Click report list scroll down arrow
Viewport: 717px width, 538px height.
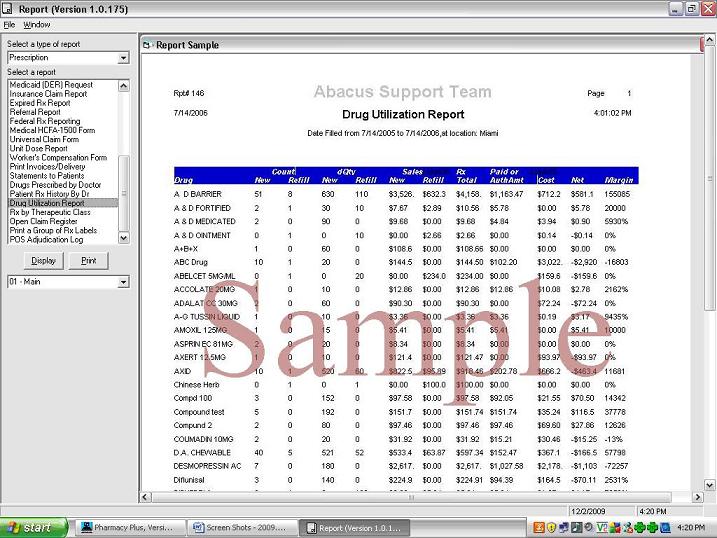(123, 238)
